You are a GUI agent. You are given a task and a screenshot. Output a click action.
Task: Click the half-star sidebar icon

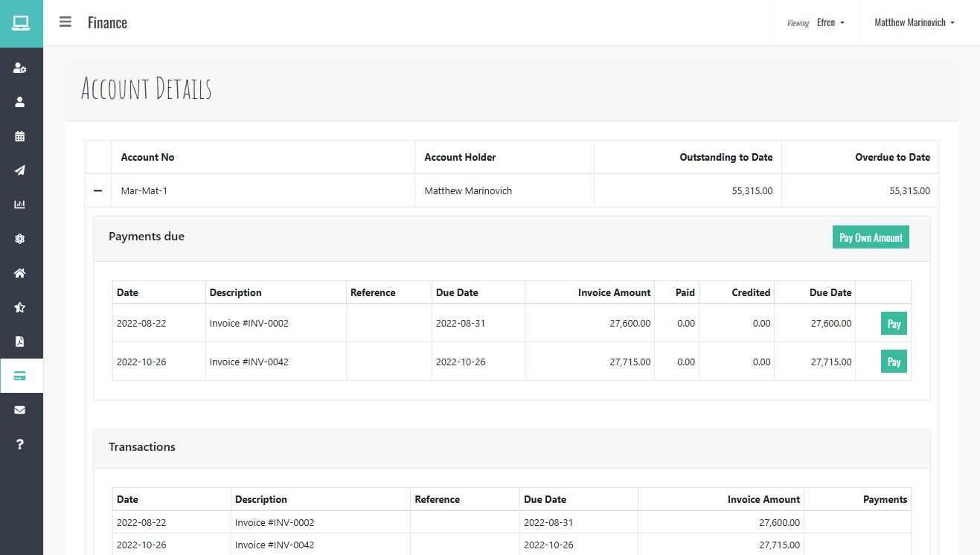coord(20,307)
